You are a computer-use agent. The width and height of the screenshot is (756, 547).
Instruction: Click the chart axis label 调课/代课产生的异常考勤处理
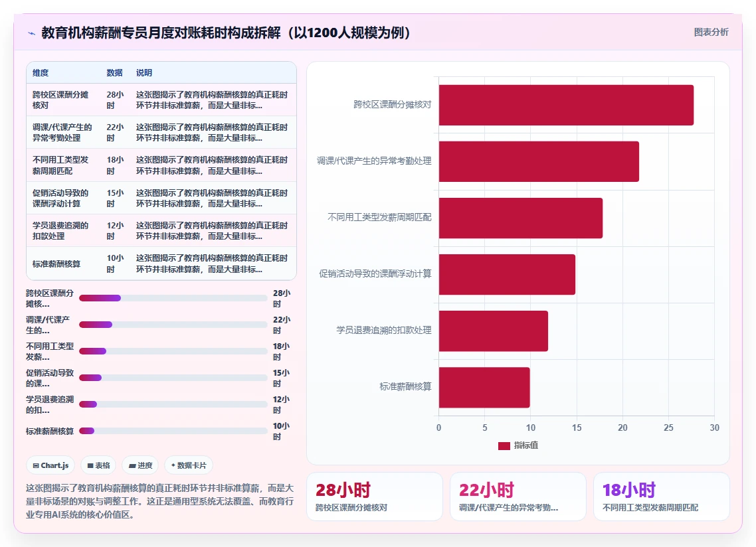pyautogui.click(x=374, y=161)
